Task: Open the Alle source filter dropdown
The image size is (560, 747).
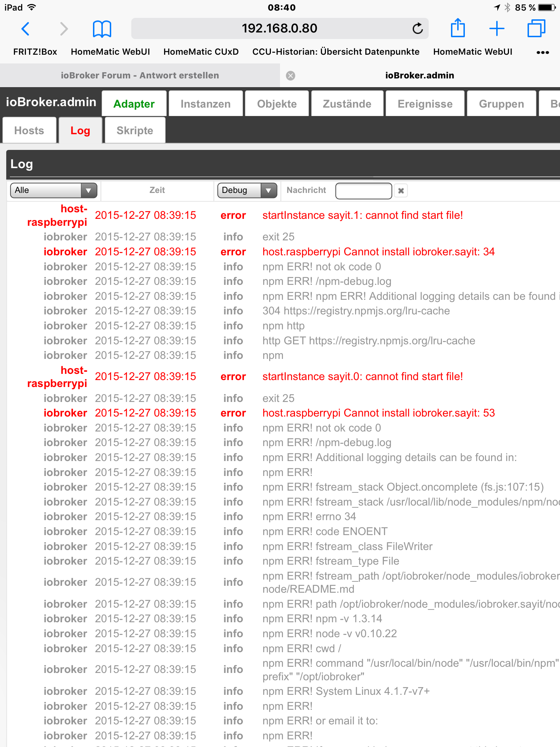Action: [x=54, y=190]
